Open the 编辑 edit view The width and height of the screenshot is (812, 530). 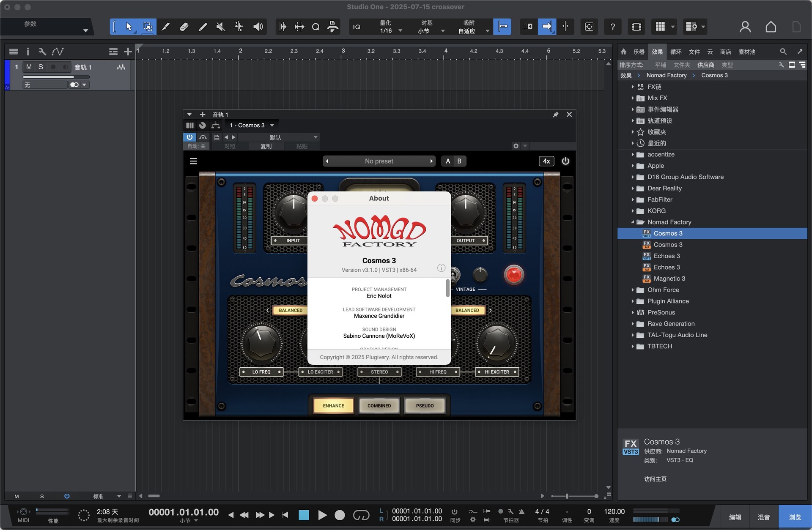pos(735,517)
